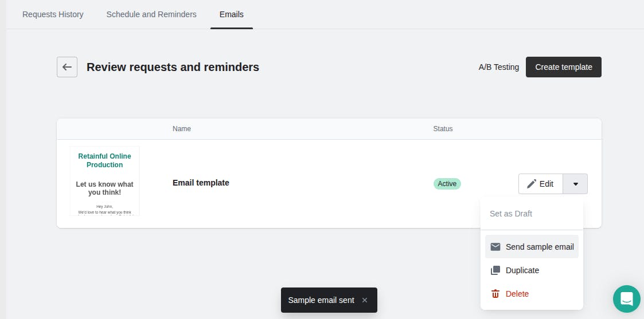Click the Email template name
Viewport: 644px width, 319px height.
201,183
